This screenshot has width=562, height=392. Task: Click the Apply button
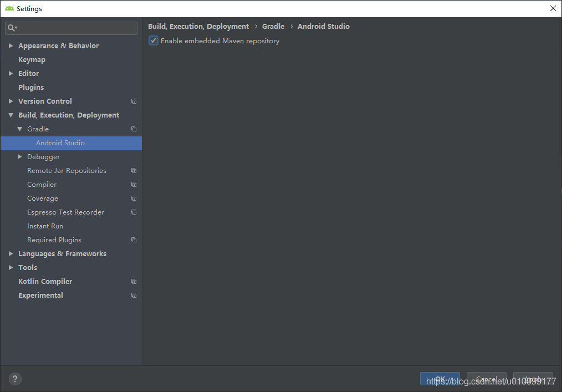[x=533, y=379]
